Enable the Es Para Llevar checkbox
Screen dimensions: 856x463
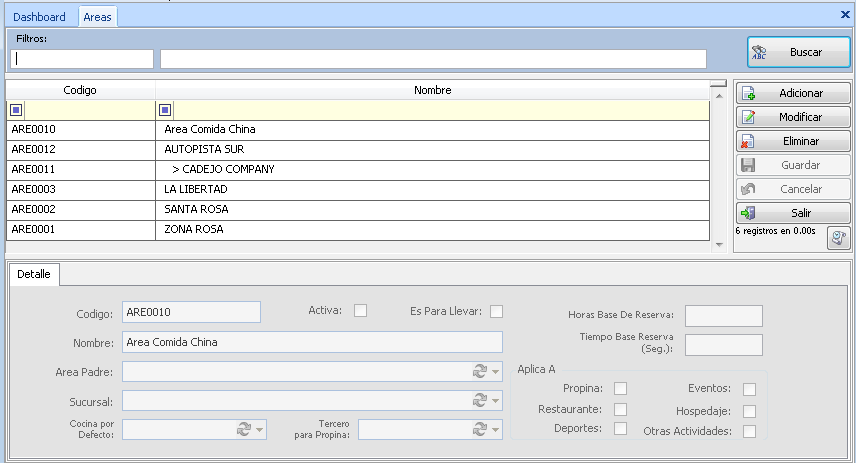(496, 311)
